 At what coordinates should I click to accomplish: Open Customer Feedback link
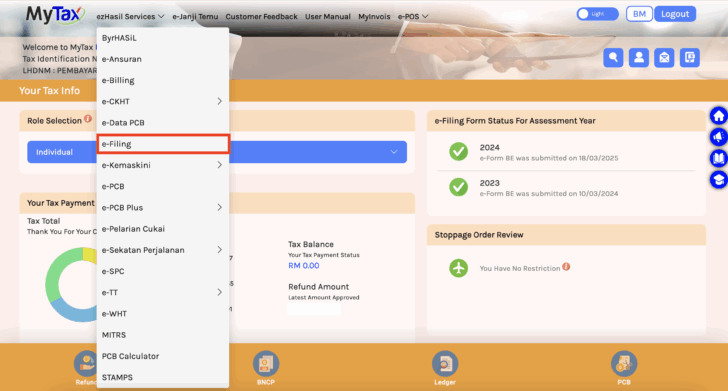tap(261, 16)
